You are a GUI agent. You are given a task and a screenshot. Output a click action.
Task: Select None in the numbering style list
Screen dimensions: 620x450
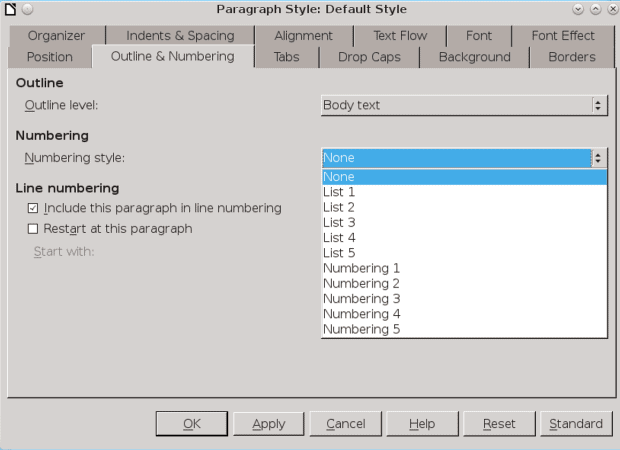click(465, 177)
